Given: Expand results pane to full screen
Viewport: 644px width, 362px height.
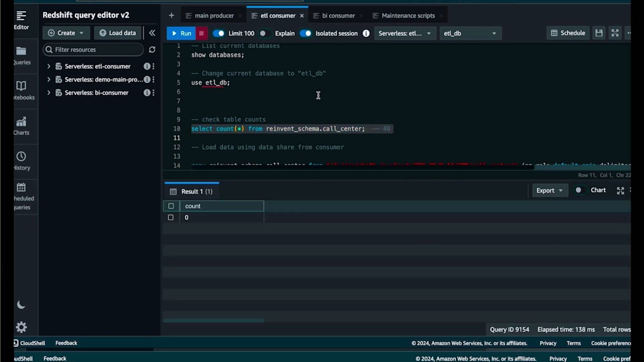Looking at the screenshot, I should pos(620,190).
